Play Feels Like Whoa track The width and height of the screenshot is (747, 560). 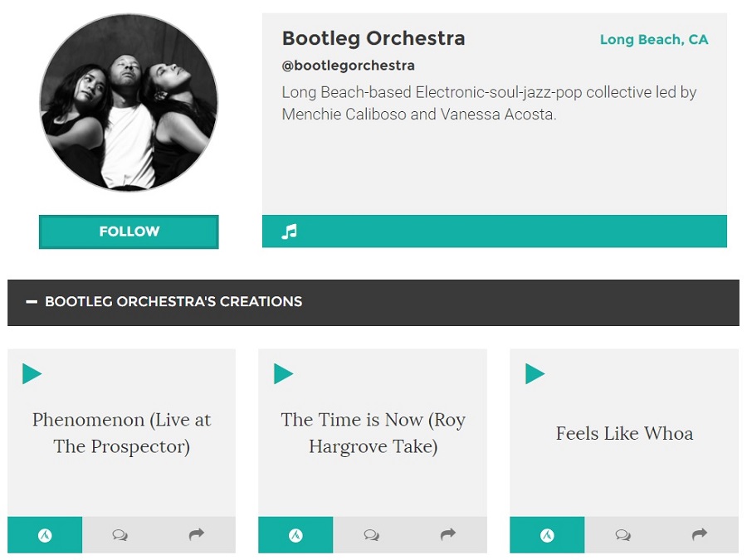[535, 374]
